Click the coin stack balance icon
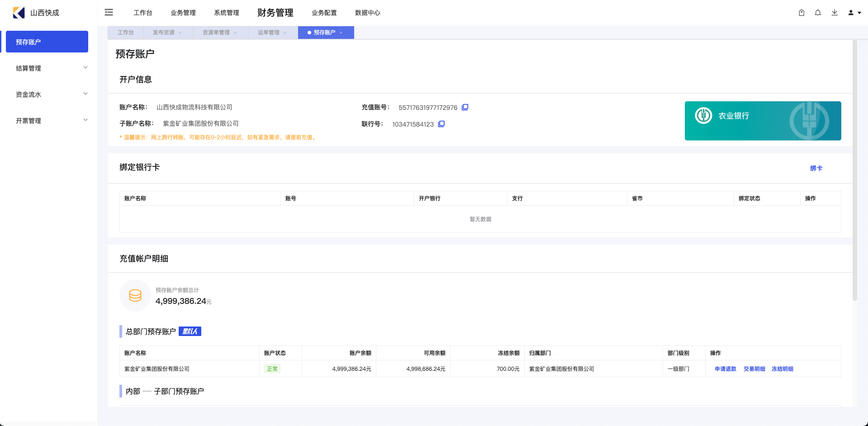This screenshot has width=868, height=426. tap(135, 295)
